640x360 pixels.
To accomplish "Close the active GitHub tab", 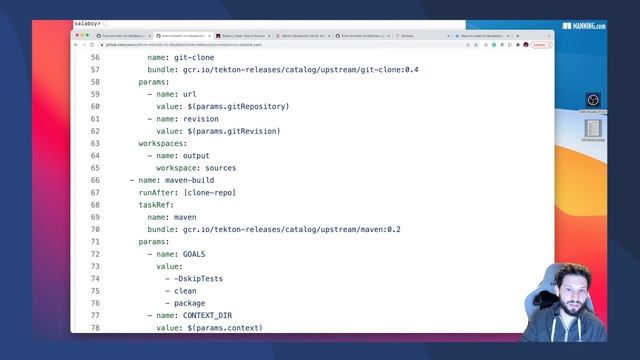I will tap(209, 36).
